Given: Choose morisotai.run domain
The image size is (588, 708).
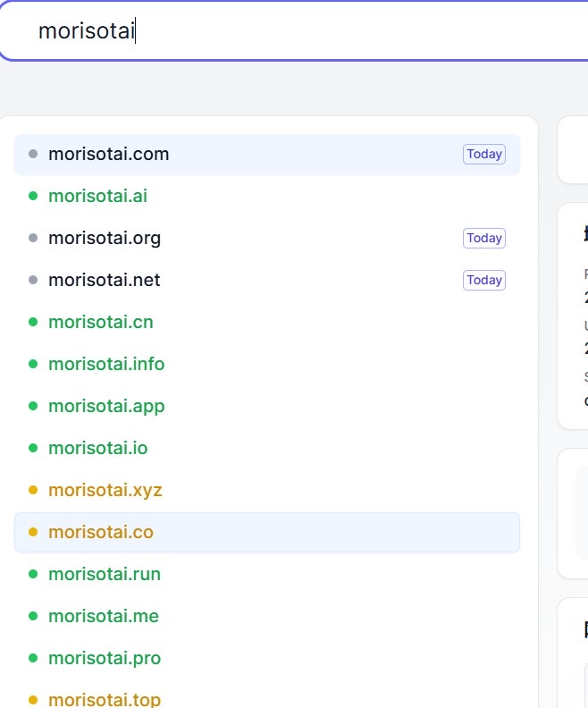Looking at the screenshot, I should coord(104,575).
